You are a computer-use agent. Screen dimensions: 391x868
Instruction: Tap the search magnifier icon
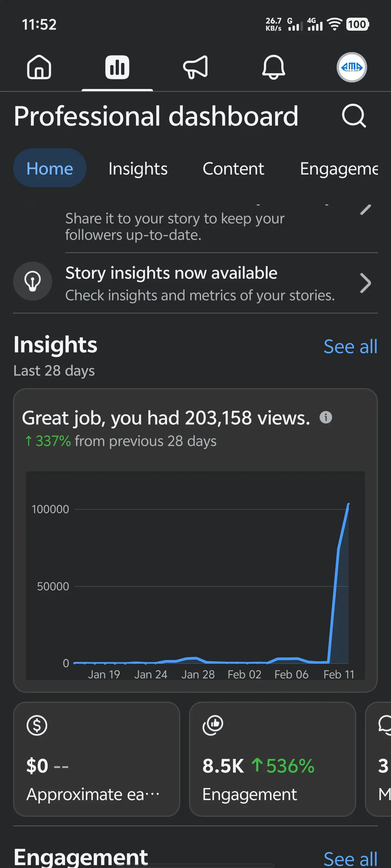click(x=353, y=116)
